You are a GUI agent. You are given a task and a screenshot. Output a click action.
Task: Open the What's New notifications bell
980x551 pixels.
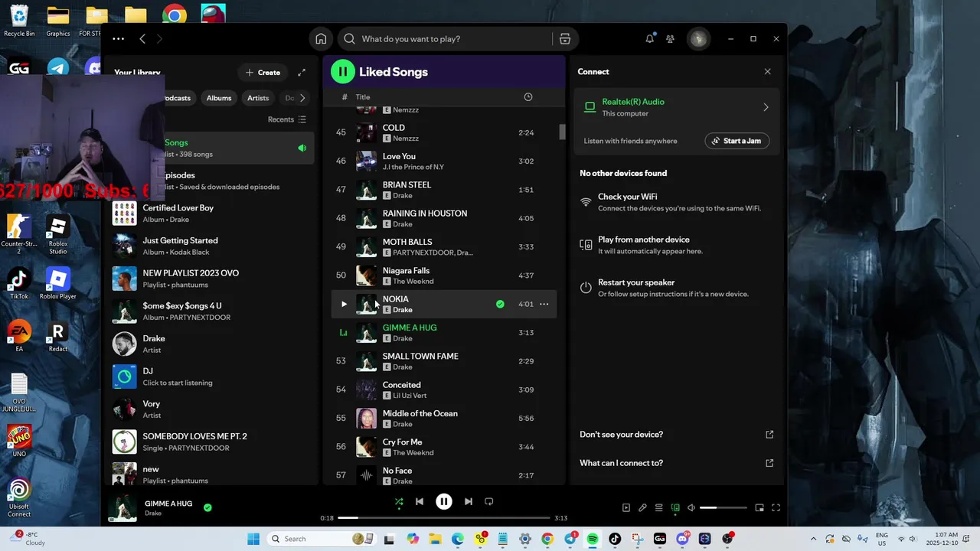click(x=650, y=38)
